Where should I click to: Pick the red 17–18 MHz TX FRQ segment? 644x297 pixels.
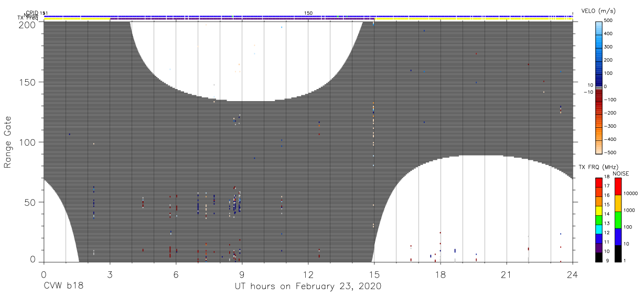[x=598, y=183]
